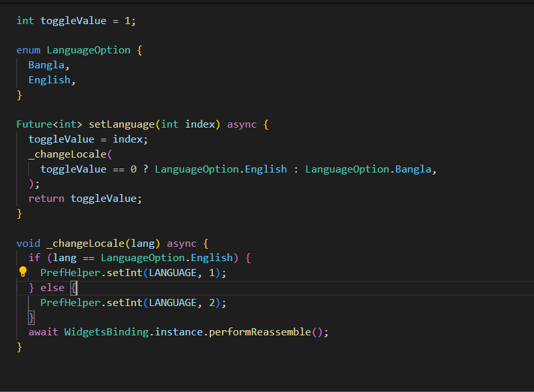This screenshot has height=392, width=534.
Task: Click the 'index' parameter in setLanguage signature
Action: click(x=201, y=124)
